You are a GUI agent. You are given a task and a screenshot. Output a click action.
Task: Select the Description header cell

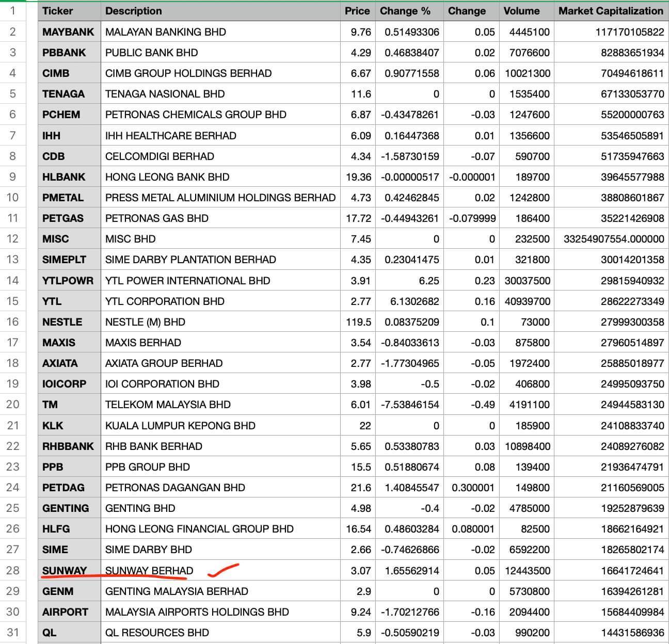point(220,11)
